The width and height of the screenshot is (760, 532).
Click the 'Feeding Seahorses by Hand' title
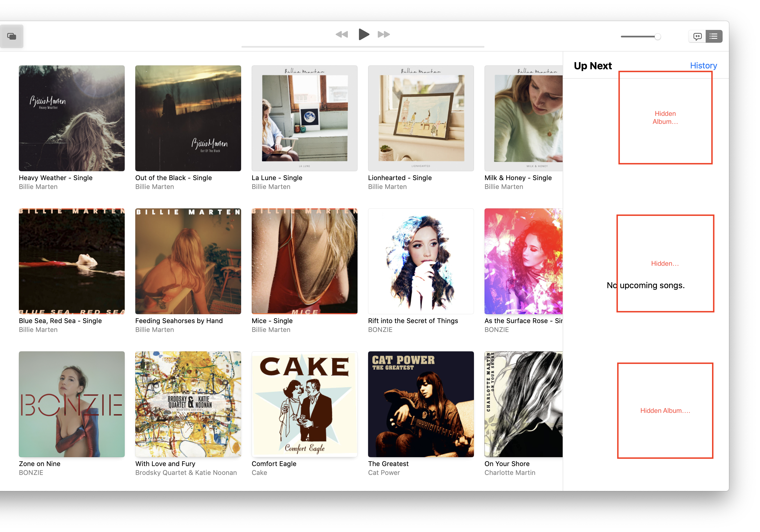point(179,321)
